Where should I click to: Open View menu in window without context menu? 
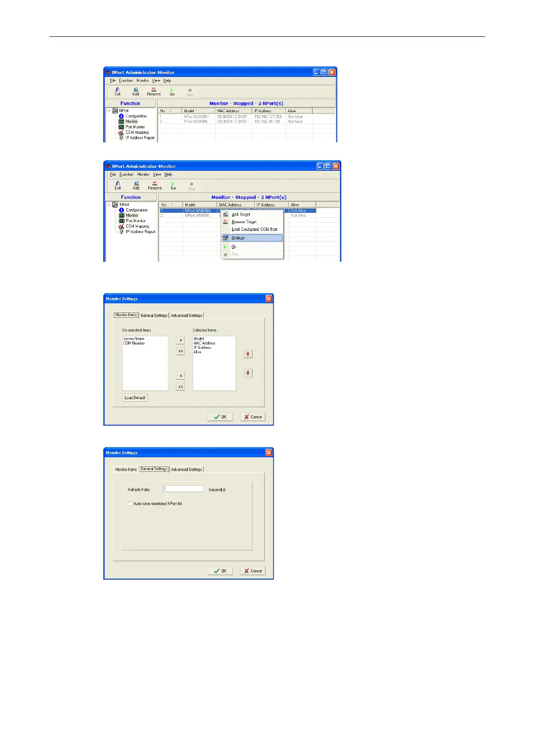(156, 81)
